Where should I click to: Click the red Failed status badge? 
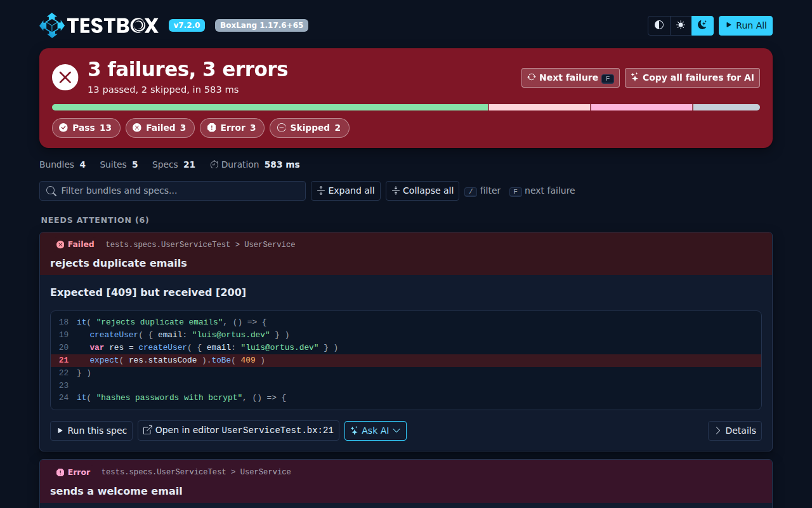pyautogui.click(x=75, y=244)
